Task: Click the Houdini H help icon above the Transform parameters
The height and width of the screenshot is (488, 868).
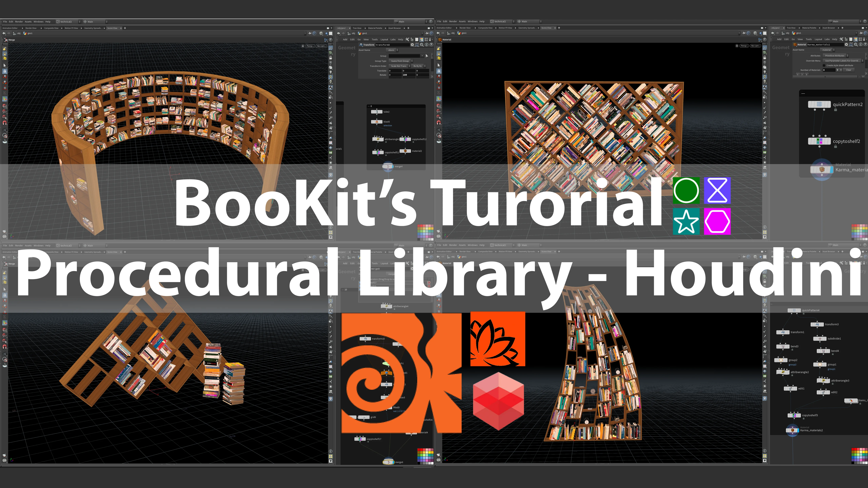Action: point(417,45)
